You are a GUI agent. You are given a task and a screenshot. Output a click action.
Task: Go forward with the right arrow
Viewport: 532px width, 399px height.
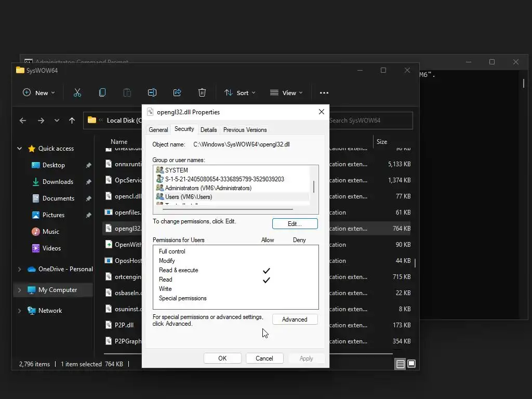pyautogui.click(x=41, y=121)
